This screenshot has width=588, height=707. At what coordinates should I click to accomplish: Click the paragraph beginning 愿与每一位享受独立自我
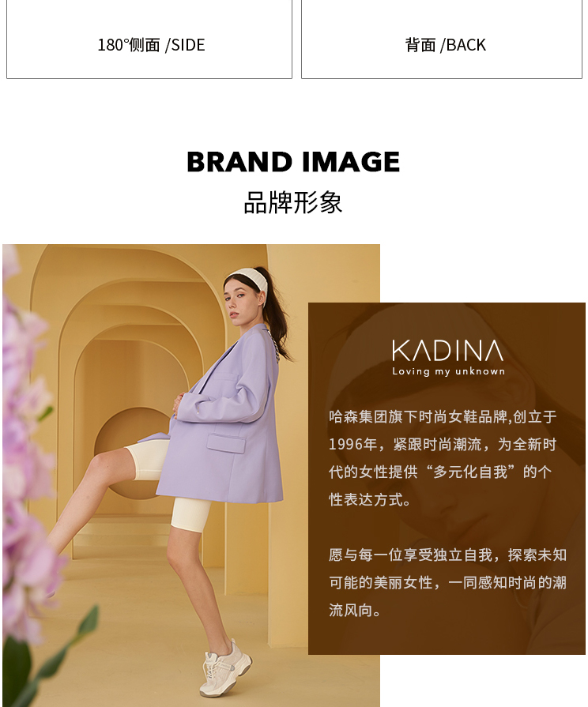pyautogui.click(x=447, y=582)
